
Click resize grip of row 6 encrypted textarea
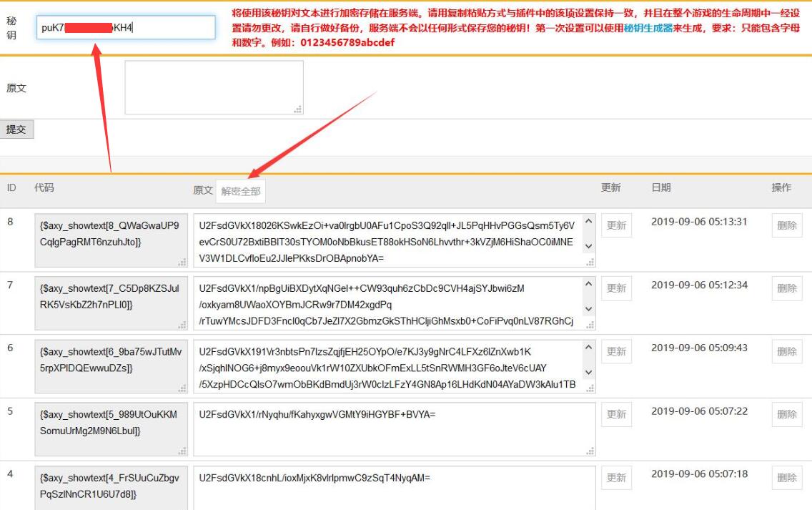click(590, 388)
